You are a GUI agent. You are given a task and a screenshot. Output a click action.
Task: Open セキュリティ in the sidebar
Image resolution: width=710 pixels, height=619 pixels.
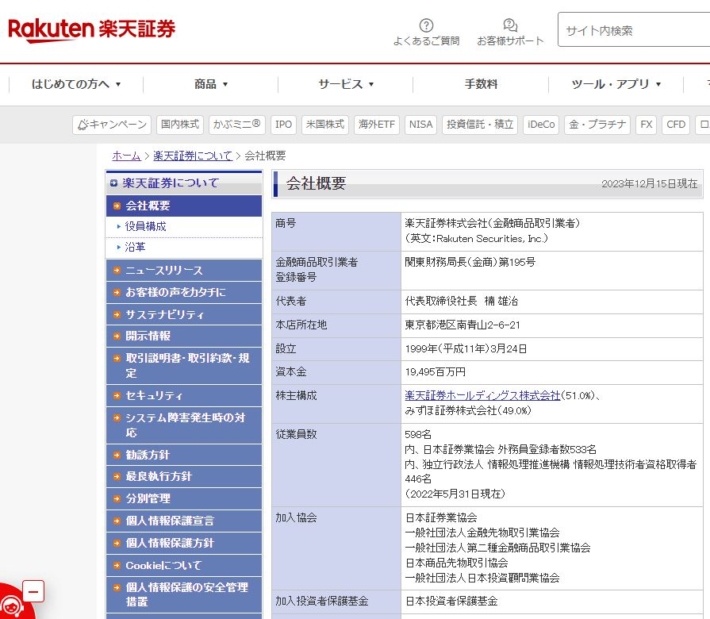point(184,396)
